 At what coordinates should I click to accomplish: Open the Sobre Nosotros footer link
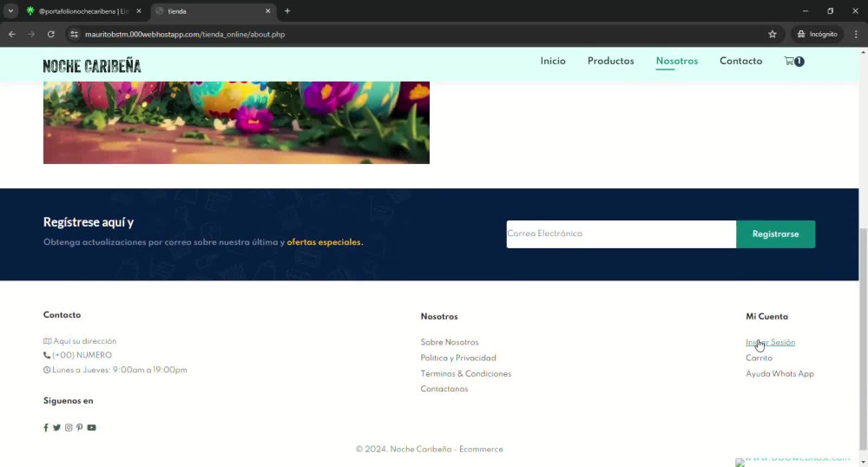(x=450, y=343)
